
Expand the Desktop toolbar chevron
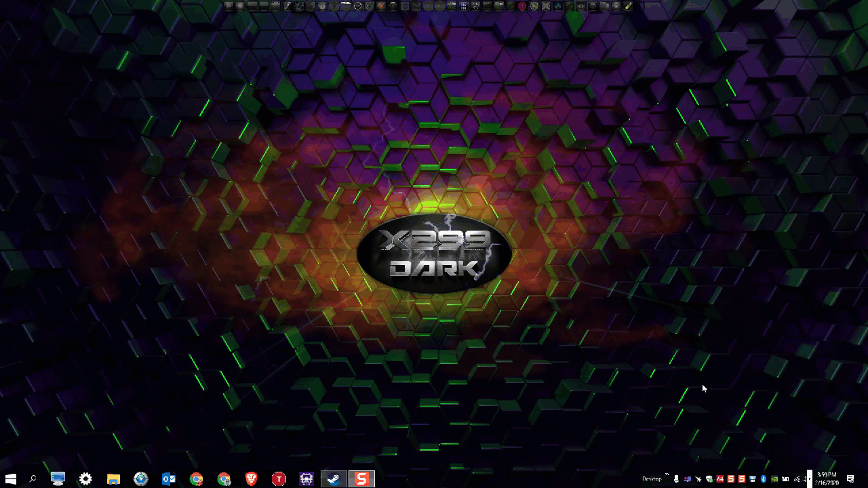667,476
